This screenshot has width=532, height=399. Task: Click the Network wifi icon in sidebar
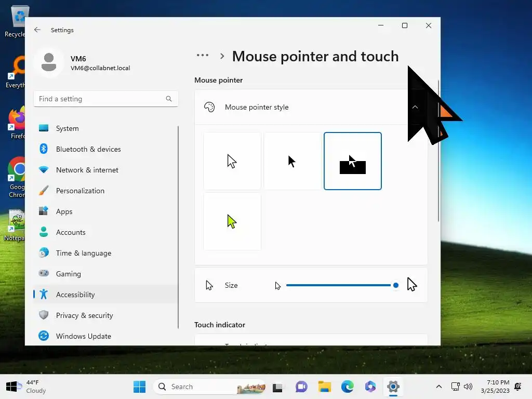coord(44,169)
